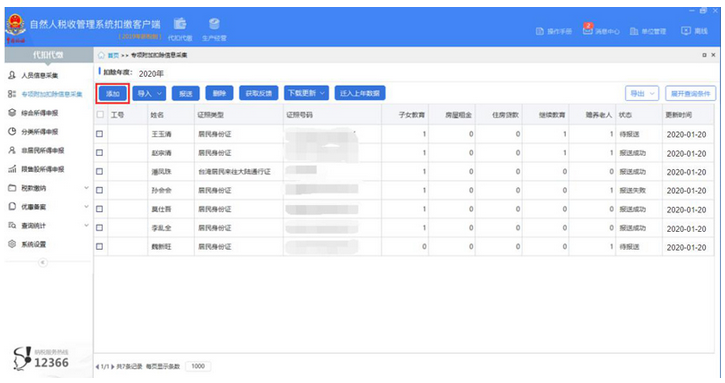The width and height of the screenshot is (725, 383).
Task: Go to the previous page arrow in the pager
Action: point(97,367)
